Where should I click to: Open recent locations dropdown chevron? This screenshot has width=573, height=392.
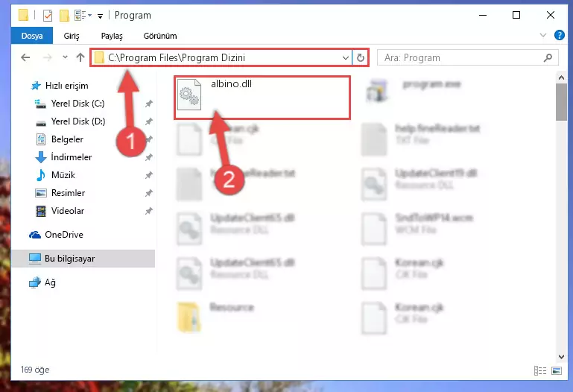point(65,57)
